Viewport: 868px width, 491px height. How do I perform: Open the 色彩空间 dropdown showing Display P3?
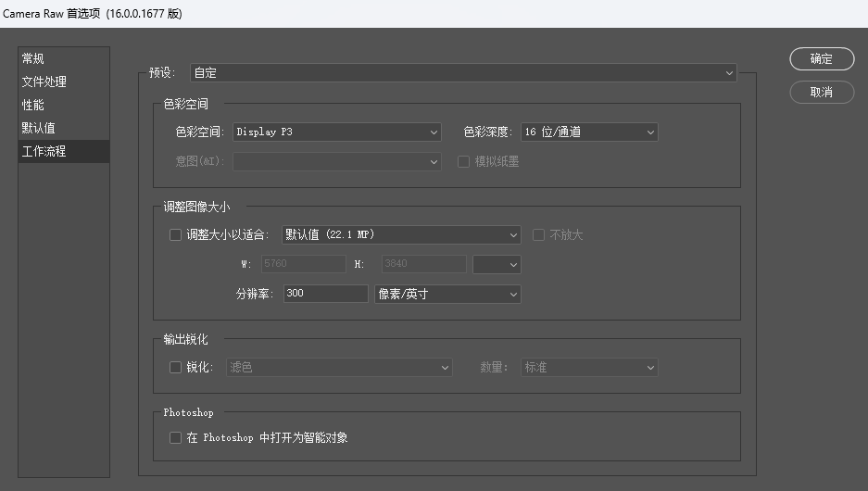point(336,132)
